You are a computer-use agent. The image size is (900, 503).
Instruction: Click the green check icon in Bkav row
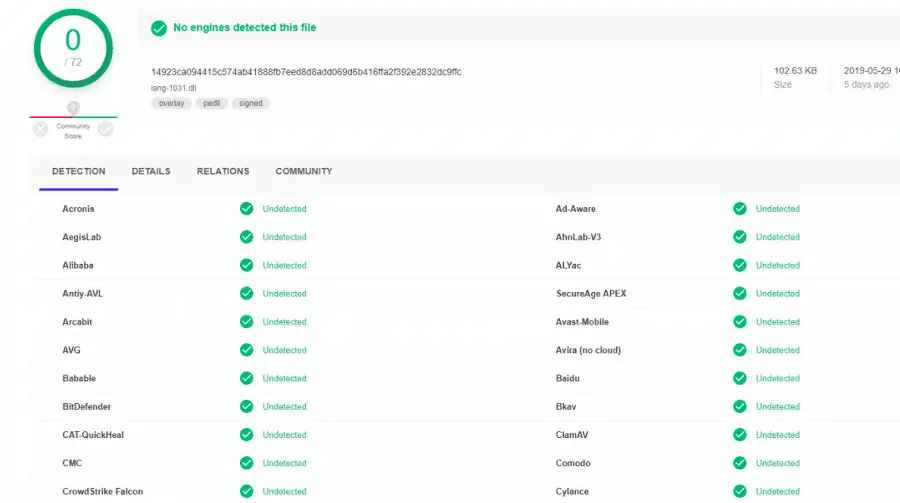point(740,407)
